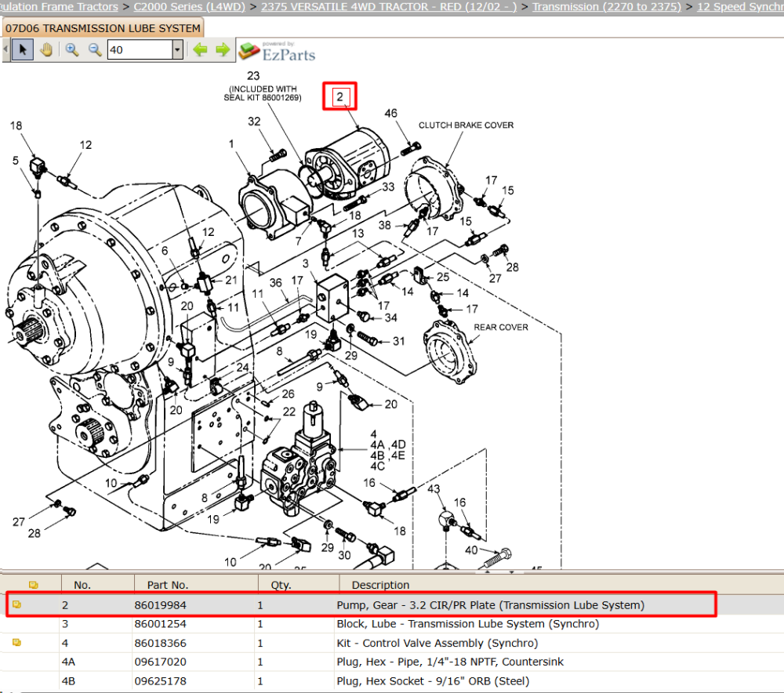Screen dimensions: 784x693
Task: Click the Pump, Gear - 3.2 CIR/PR Plate description
Action: [491, 605]
